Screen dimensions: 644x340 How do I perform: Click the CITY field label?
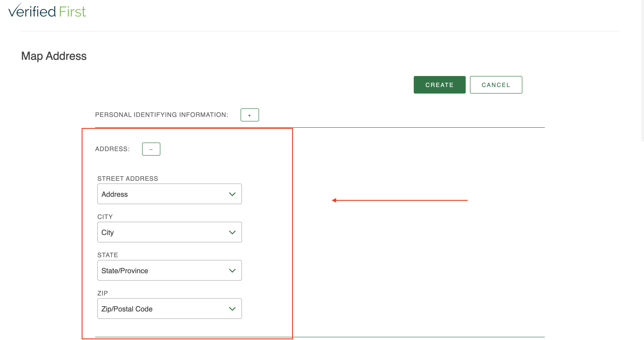[x=105, y=217]
